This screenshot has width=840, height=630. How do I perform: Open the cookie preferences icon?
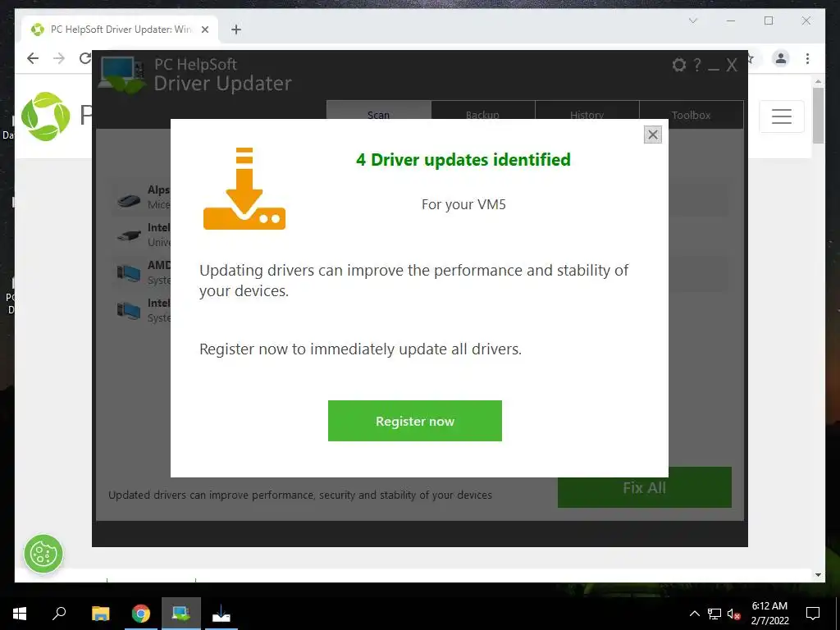click(43, 554)
